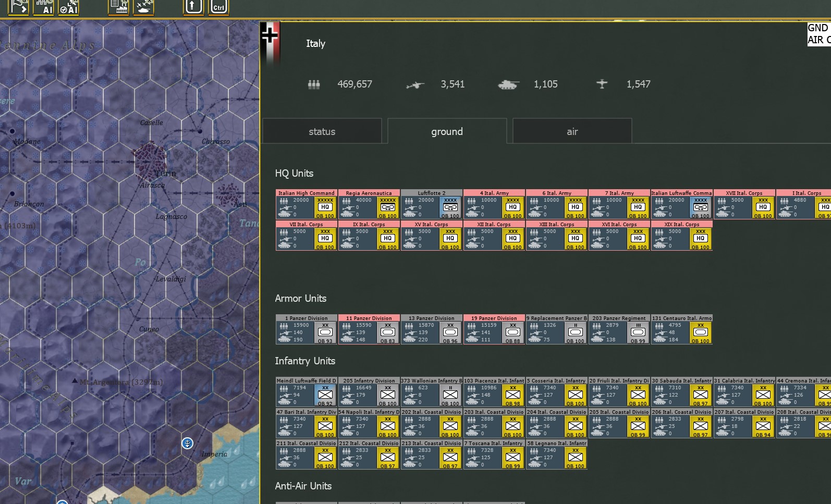831x504 pixels.
Task: Click the tank icon in summary row
Action: tap(508, 84)
